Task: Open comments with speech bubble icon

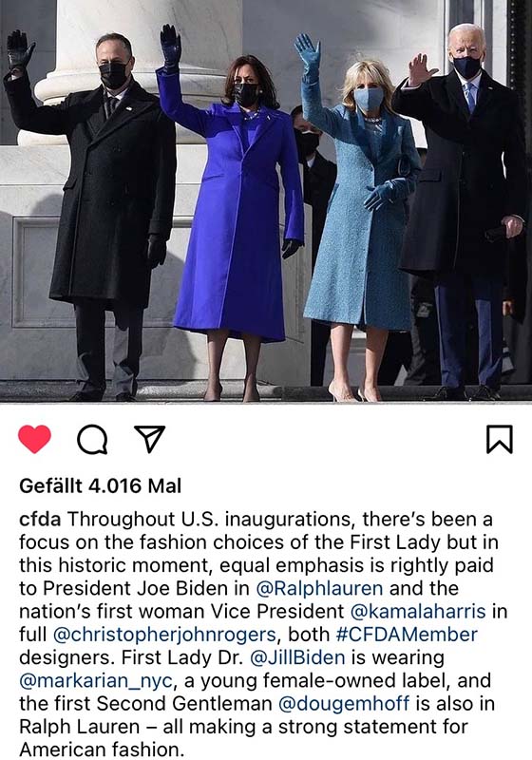Action: click(x=92, y=439)
